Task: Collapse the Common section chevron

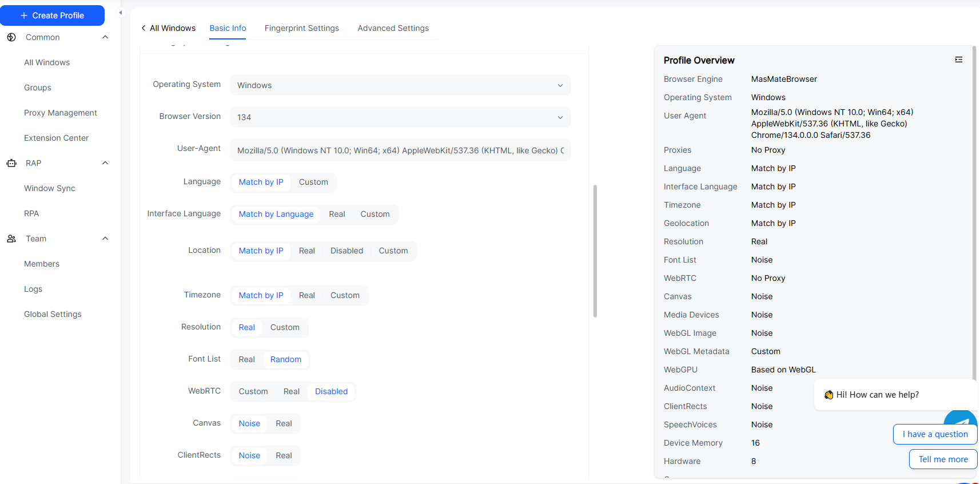Action: (x=105, y=37)
